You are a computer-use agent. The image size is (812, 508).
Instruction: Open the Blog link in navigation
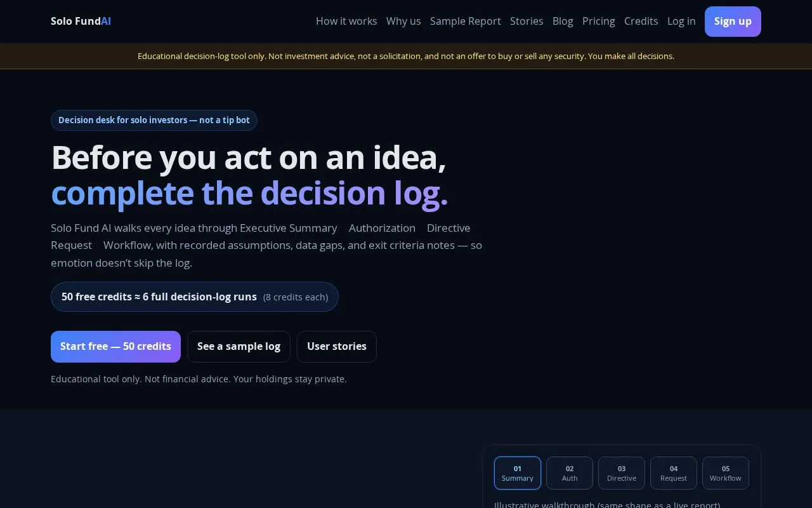[563, 21]
